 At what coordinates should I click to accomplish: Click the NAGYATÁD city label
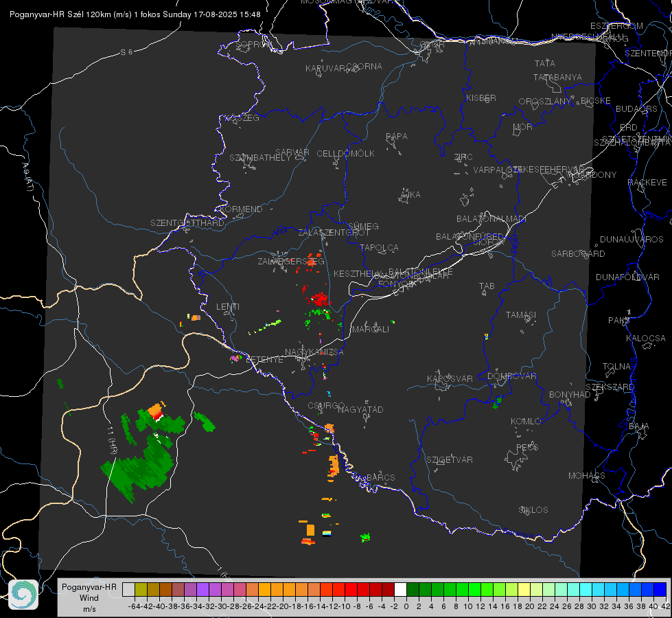coord(360,409)
